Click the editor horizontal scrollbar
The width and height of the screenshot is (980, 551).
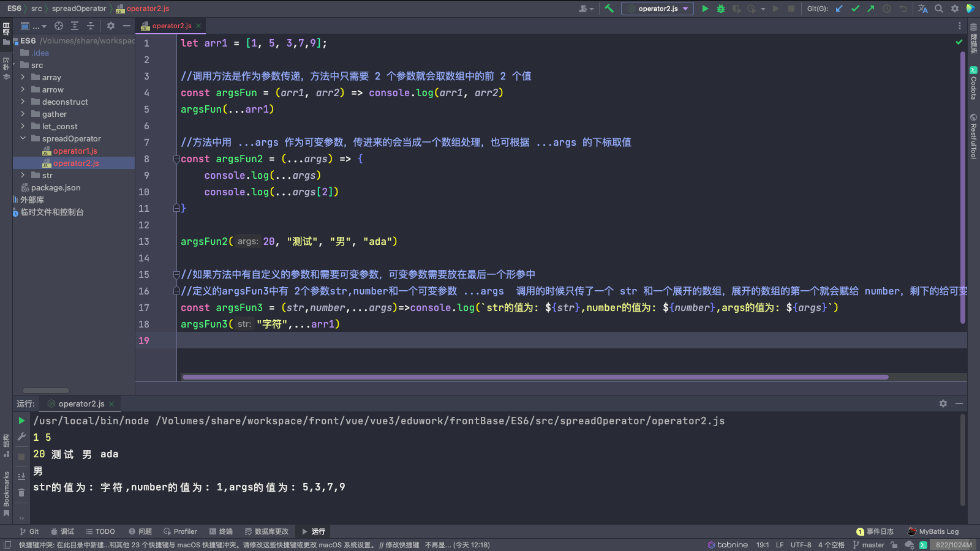[x=535, y=377]
